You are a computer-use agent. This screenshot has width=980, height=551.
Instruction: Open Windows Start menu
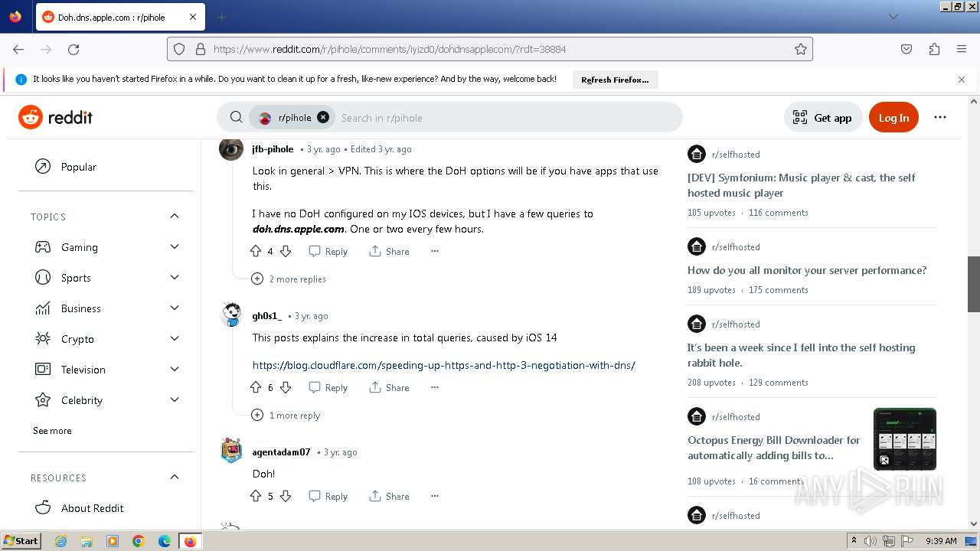tap(21, 540)
